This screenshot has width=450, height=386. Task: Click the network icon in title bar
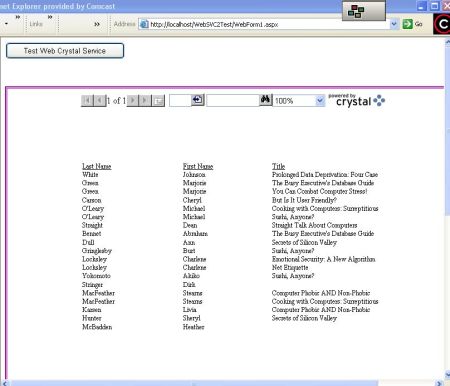tap(356, 12)
